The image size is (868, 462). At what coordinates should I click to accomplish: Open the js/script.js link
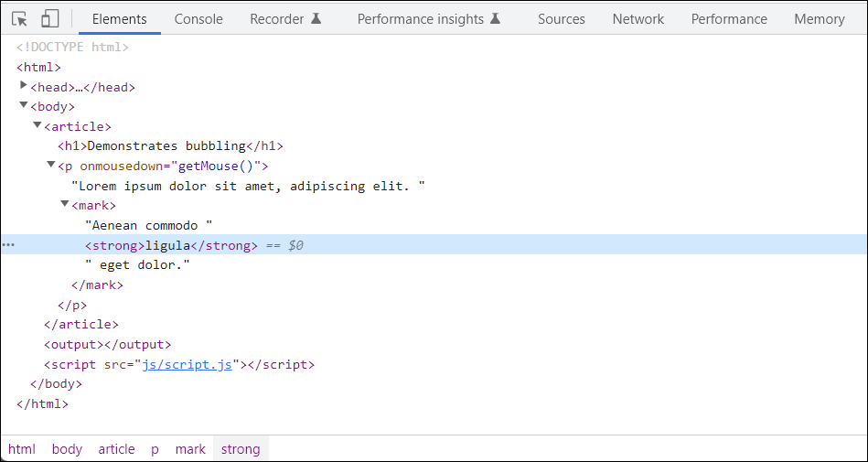point(188,364)
